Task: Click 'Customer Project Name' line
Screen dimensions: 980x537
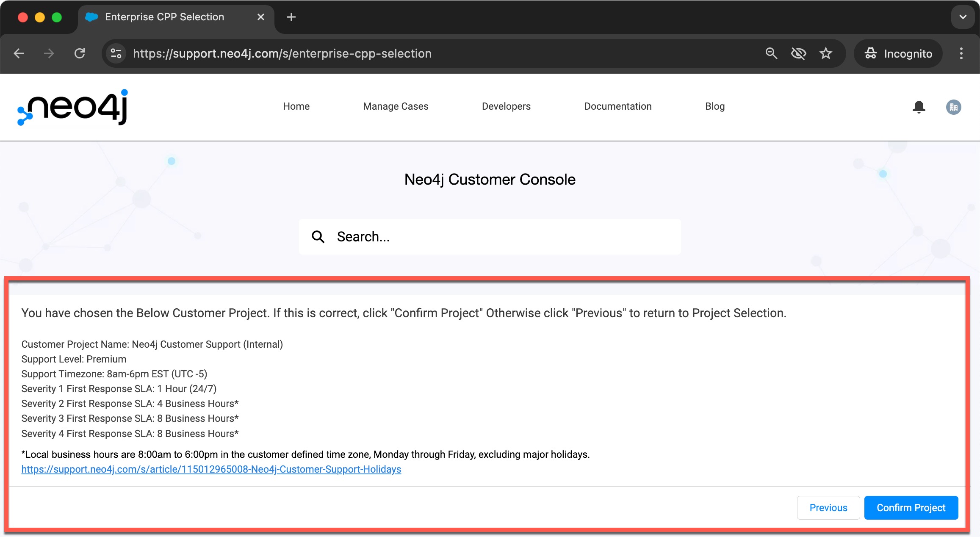Action: [152, 344]
